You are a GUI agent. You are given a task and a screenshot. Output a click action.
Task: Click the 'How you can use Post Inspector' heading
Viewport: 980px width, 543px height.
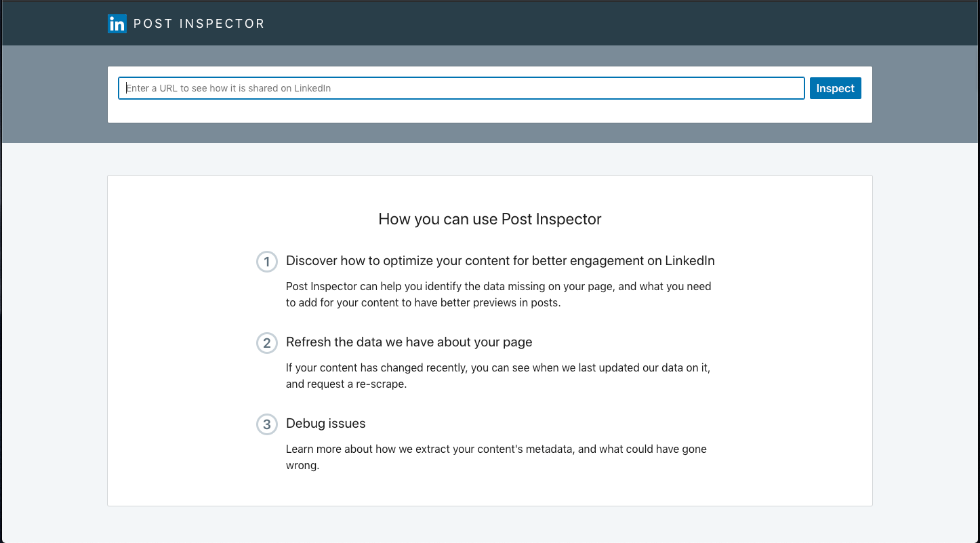click(x=490, y=219)
